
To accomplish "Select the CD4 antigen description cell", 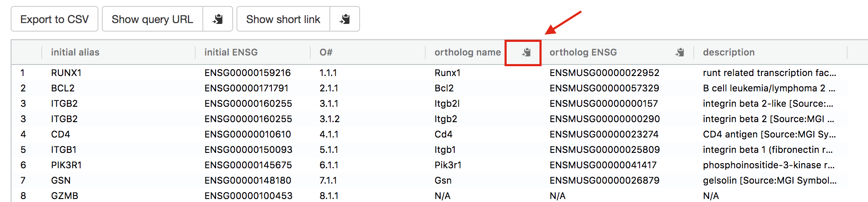I will coord(769,135).
